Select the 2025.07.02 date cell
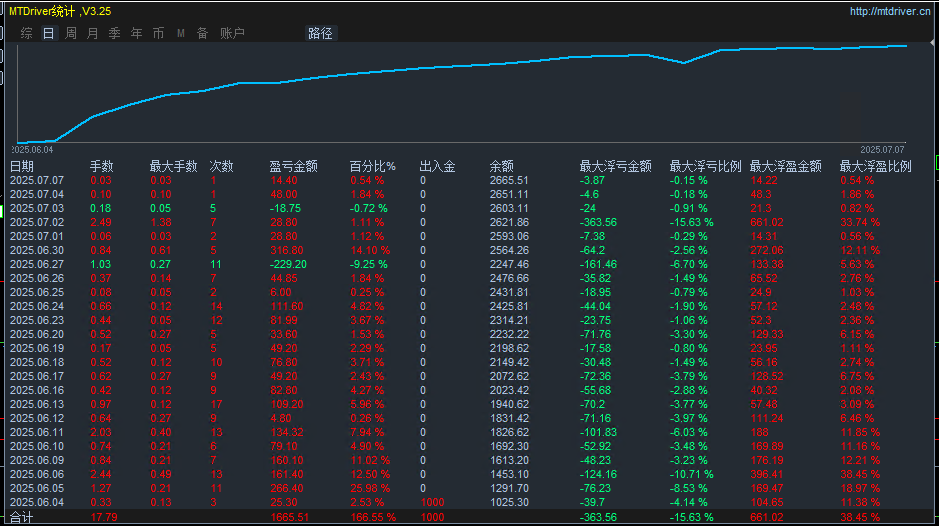 [x=37, y=222]
